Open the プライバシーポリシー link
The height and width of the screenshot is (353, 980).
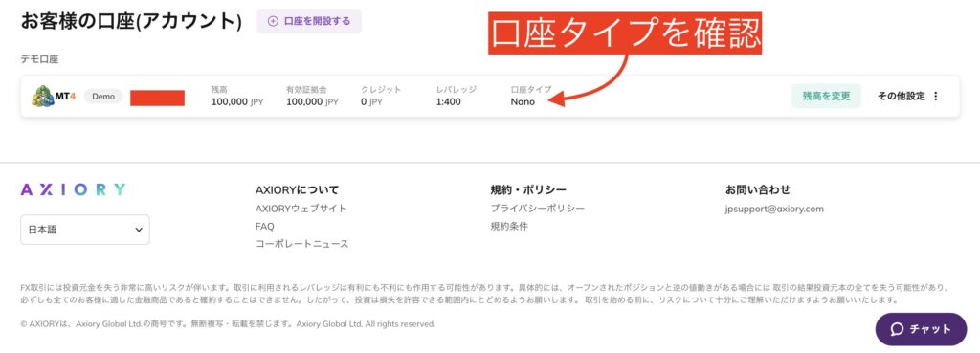click(x=538, y=208)
